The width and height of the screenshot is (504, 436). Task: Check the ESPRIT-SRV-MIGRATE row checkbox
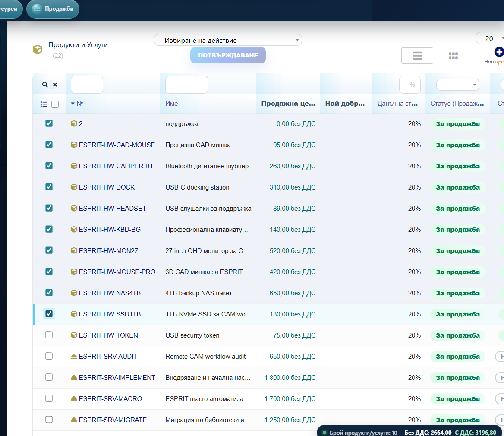(49, 420)
